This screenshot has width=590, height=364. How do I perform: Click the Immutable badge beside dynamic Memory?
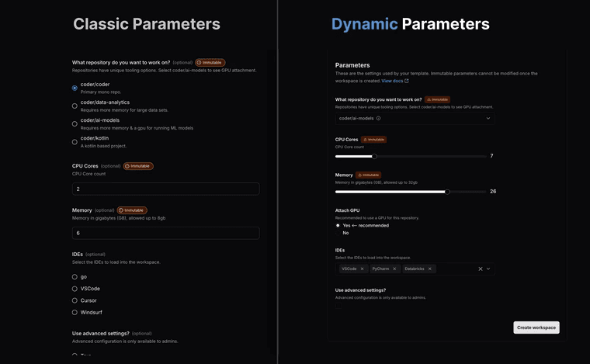click(369, 175)
